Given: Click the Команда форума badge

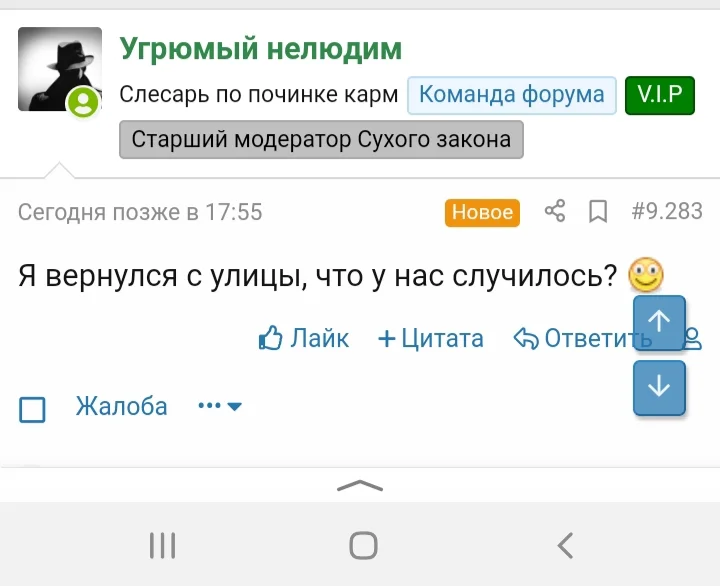Looking at the screenshot, I should pyautogui.click(x=511, y=95).
